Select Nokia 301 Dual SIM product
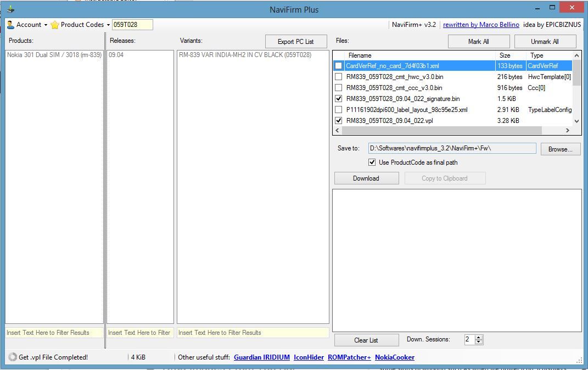 54,55
